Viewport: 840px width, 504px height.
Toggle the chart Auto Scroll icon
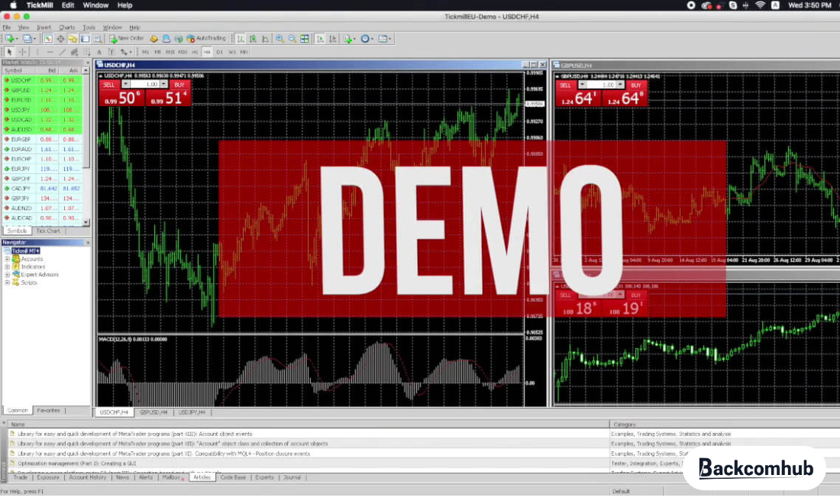click(320, 38)
